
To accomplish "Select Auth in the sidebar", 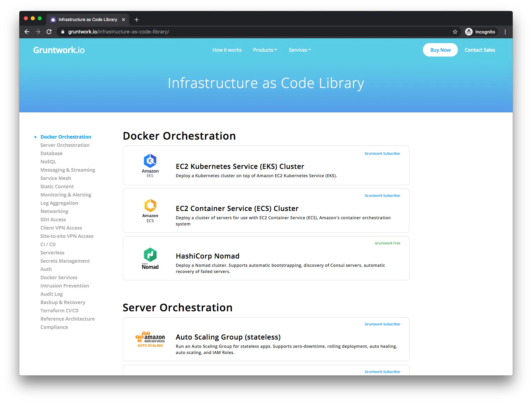I will click(46, 269).
